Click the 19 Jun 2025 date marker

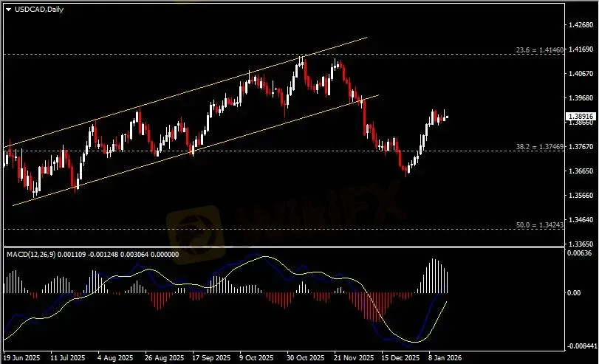(x=22, y=357)
